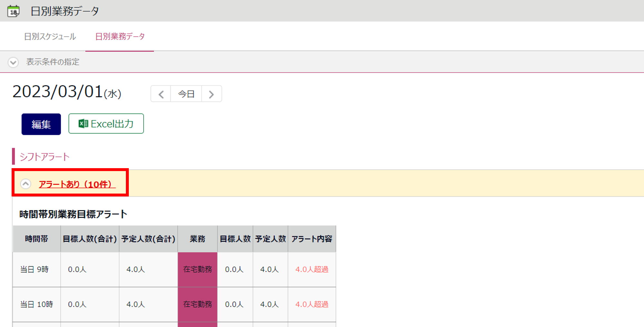Click the 時間帯 column header
644x327 pixels.
(37, 239)
